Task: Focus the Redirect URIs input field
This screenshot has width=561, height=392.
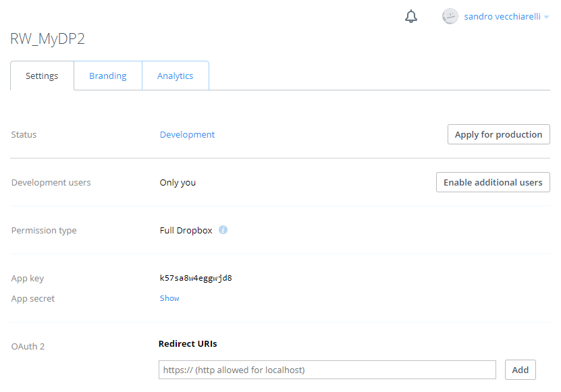Action: pyautogui.click(x=327, y=370)
